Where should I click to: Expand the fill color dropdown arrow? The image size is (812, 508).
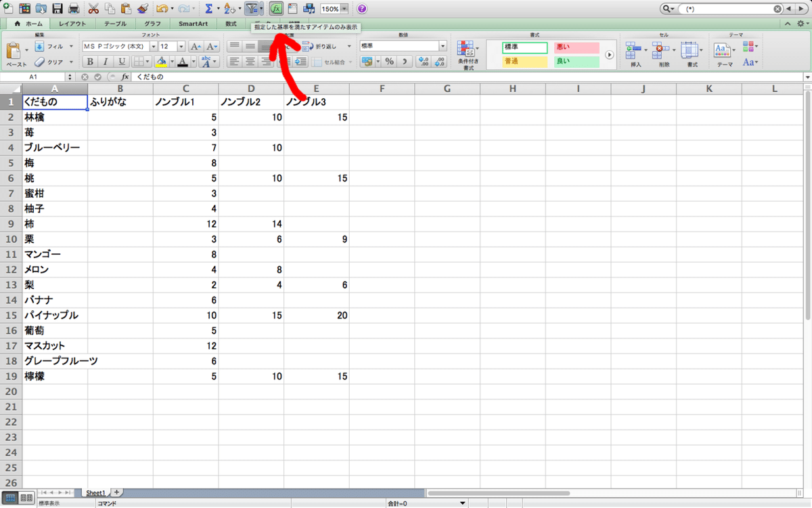point(171,62)
